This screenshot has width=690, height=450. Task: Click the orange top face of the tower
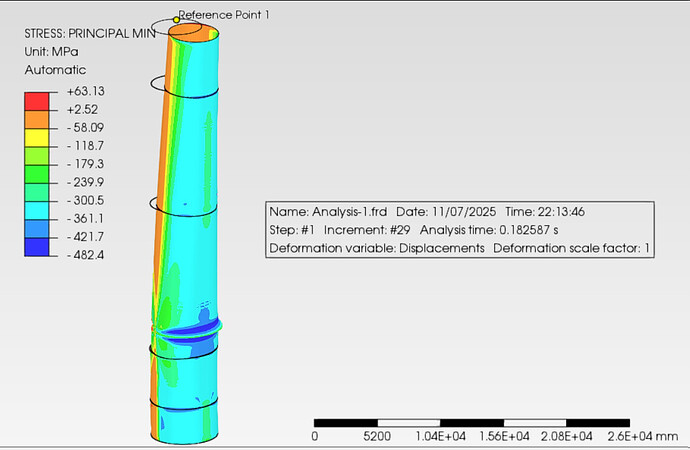click(x=193, y=31)
